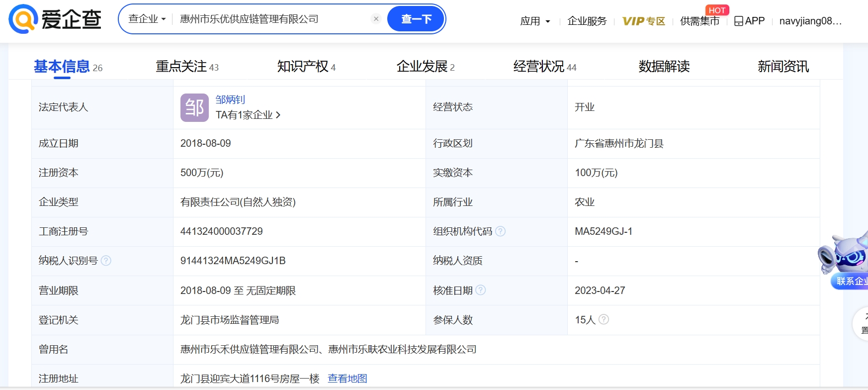Screen dimensions: 868x390
Task: Click the 查一下 search button
Action: (x=416, y=19)
